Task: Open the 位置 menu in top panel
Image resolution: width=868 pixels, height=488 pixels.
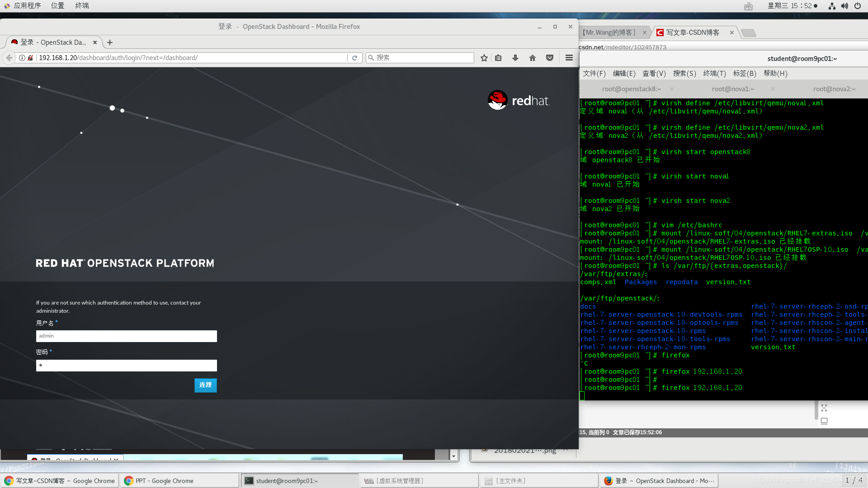Action: click(57, 6)
